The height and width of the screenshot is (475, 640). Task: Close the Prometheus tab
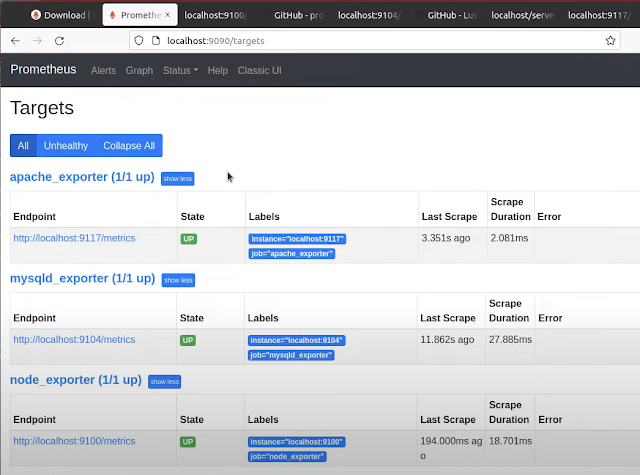click(168, 15)
